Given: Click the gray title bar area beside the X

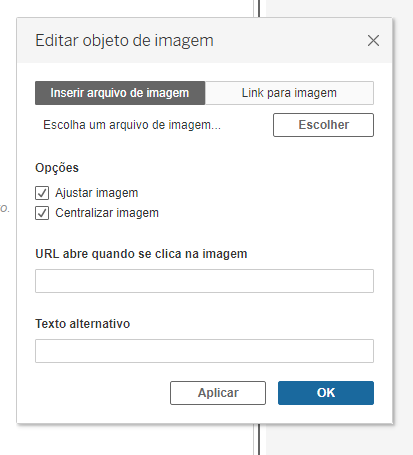Looking at the screenshot, I should tap(290, 41).
